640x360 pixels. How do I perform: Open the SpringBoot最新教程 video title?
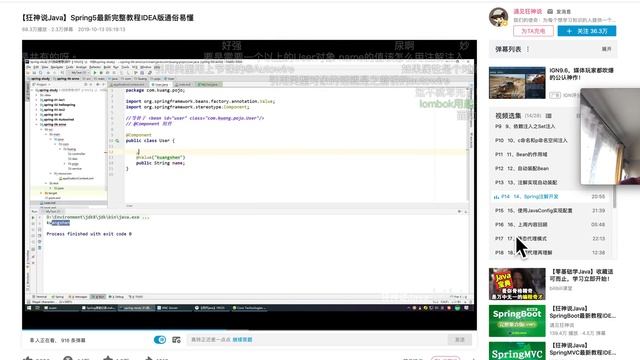tap(582, 312)
